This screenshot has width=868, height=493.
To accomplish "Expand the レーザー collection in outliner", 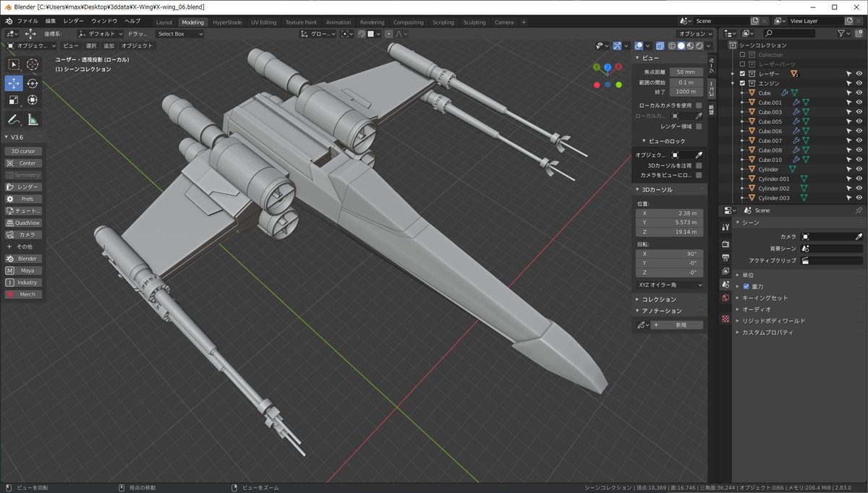I will pos(733,74).
